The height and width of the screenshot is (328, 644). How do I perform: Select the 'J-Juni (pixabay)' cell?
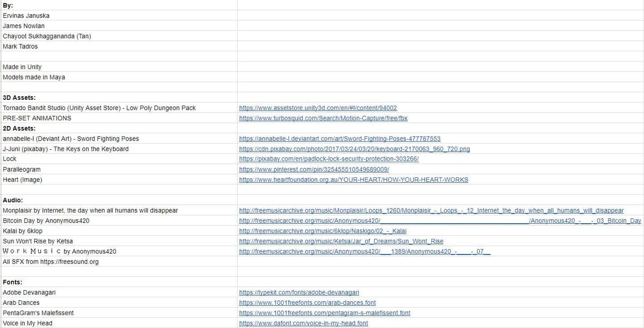pyautogui.click(x=119, y=149)
